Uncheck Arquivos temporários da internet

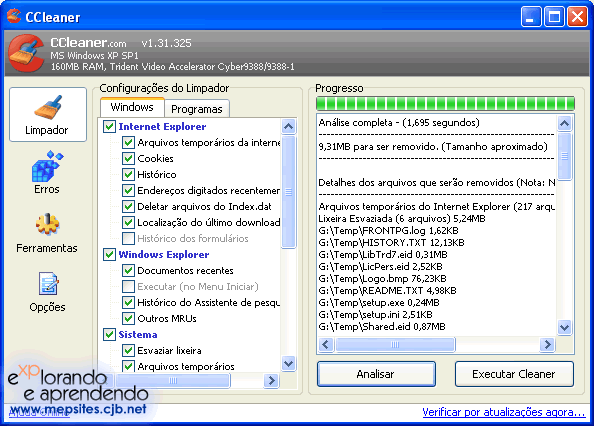click(x=128, y=142)
